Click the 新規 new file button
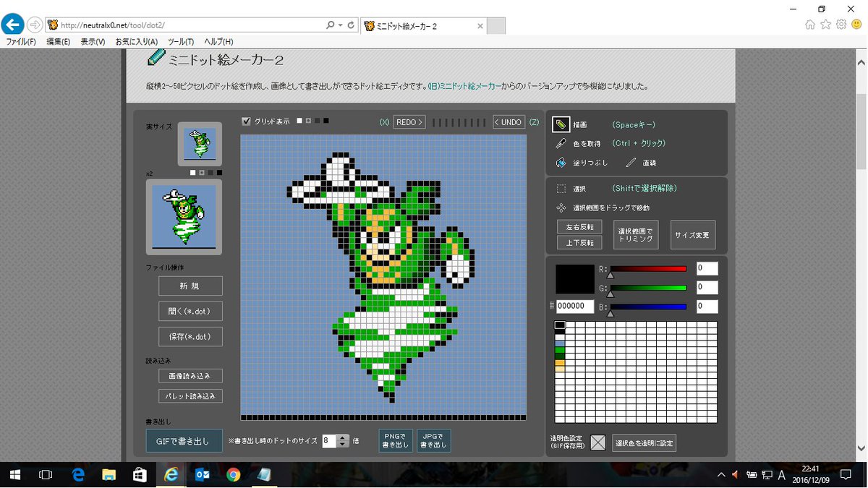 190,286
